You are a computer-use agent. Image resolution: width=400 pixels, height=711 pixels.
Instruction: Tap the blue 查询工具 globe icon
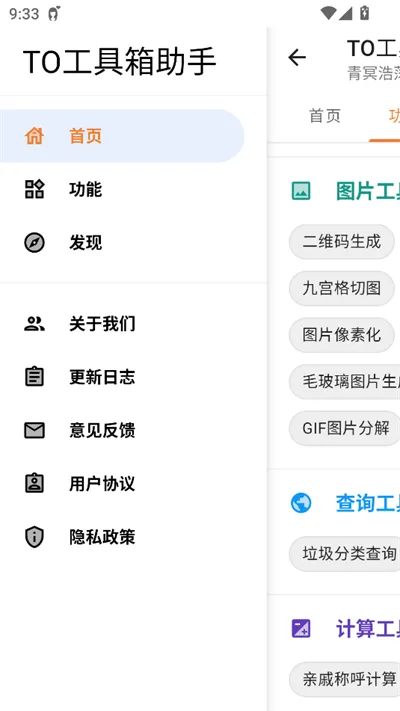point(301,503)
